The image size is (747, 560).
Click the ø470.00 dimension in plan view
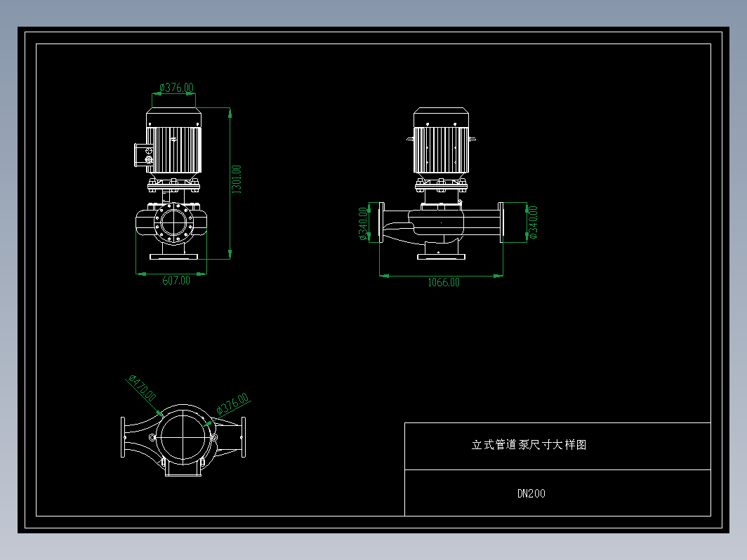click(x=142, y=389)
